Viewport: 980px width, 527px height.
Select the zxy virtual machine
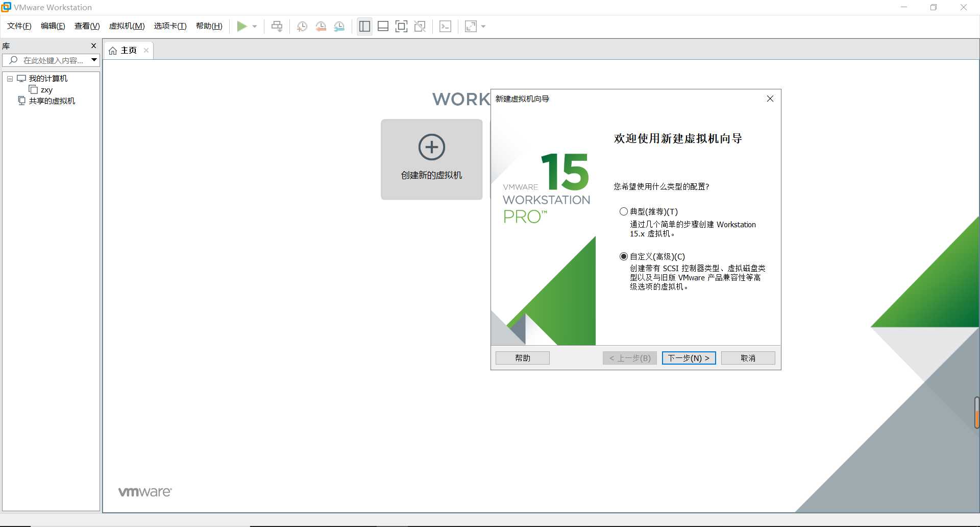coord(46,90)
